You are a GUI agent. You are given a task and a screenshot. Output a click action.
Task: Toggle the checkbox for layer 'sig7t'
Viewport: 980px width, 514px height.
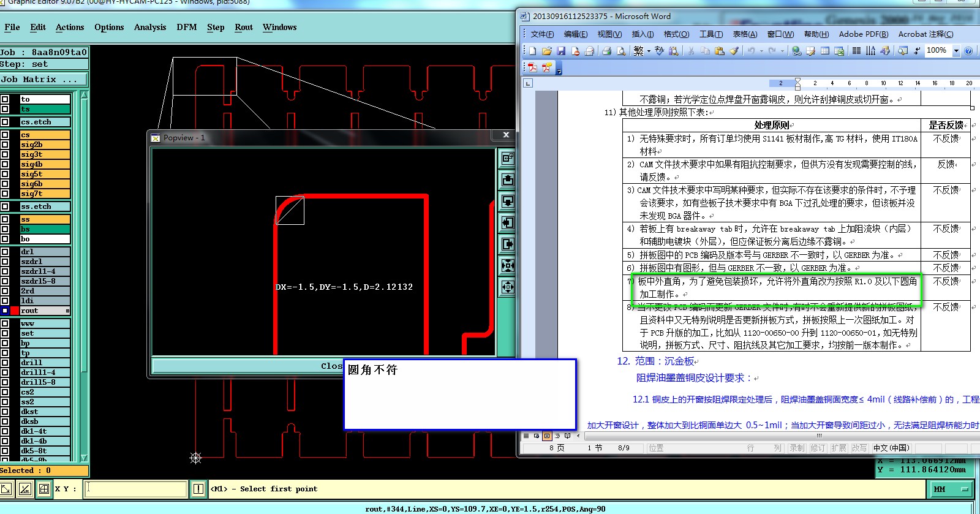(x=5, y=194)
